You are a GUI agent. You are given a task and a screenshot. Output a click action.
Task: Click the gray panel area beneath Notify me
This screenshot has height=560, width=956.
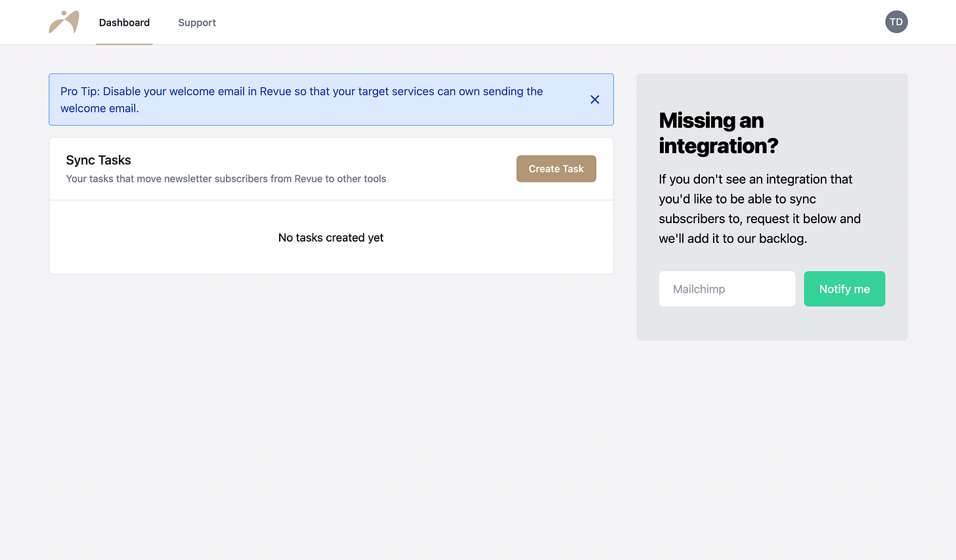[772, 323]
